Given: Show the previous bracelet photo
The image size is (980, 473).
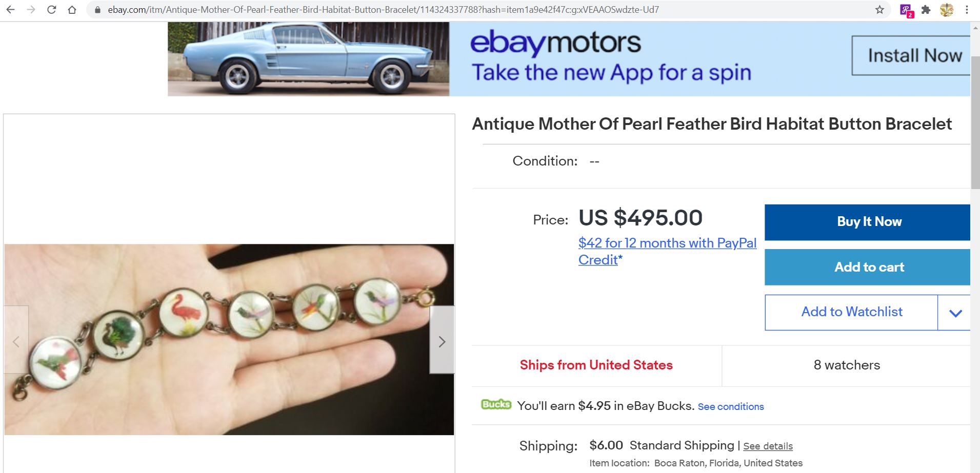Looking at the screenshot, I should [x=16, y=341].
